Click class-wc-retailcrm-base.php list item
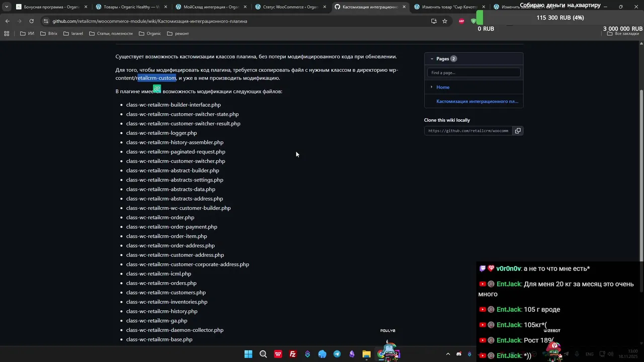 pos(159,340)
